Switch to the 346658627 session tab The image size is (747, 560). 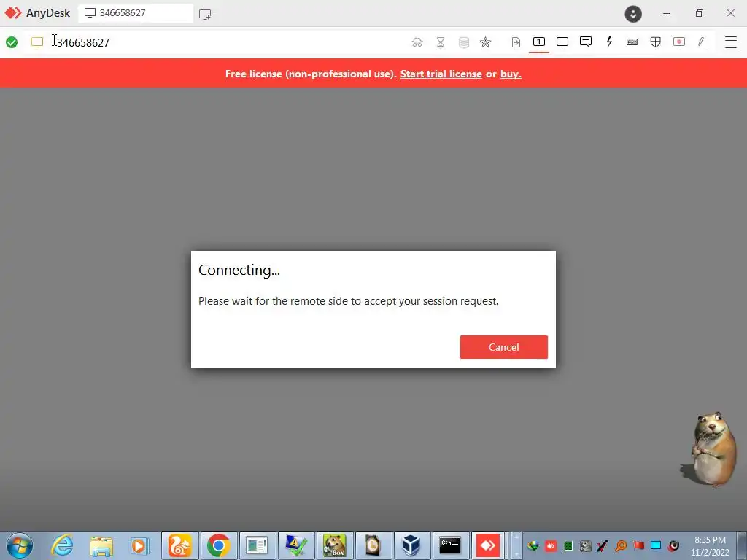point(135,13)
